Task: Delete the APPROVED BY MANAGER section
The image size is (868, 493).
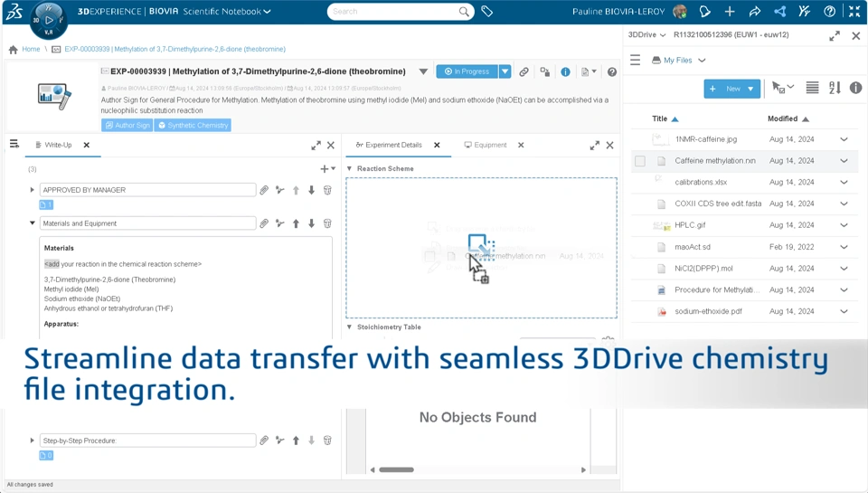Action: (x=327, y=190)
